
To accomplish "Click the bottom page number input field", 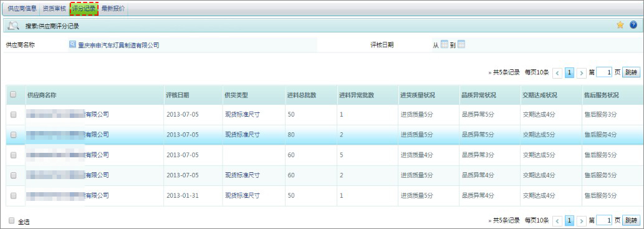I will [604, 220].
